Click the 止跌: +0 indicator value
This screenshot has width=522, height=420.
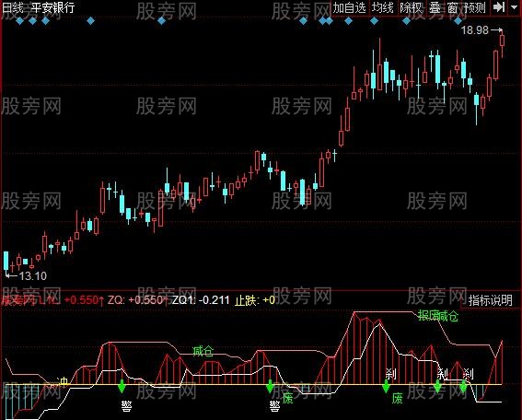tap(255, 300)
